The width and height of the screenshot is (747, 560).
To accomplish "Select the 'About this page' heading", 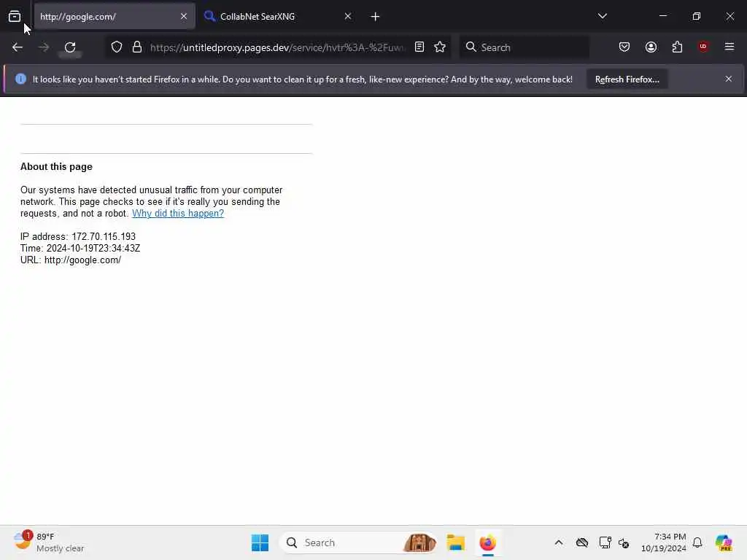I will (x=56, y=167).
